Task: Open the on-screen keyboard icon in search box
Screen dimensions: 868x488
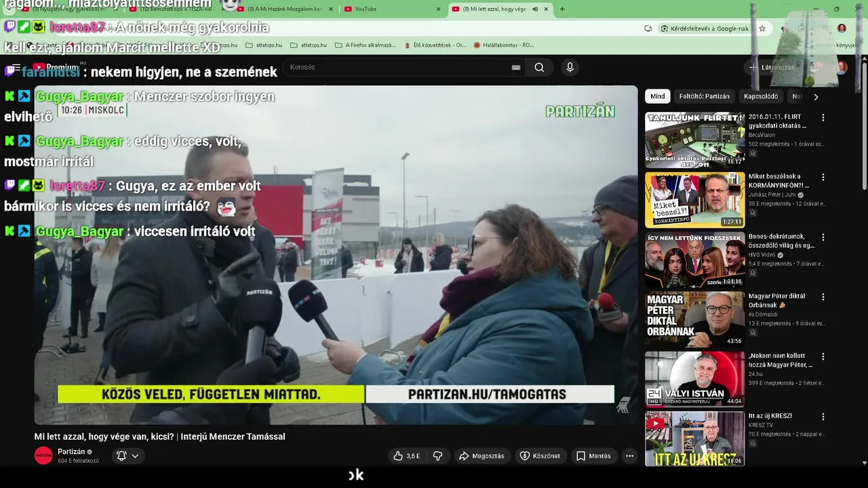Action: point(516,67)
